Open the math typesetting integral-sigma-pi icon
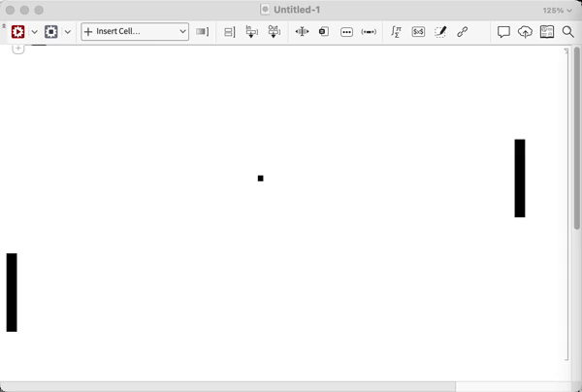582x392 pixels. 396,32
